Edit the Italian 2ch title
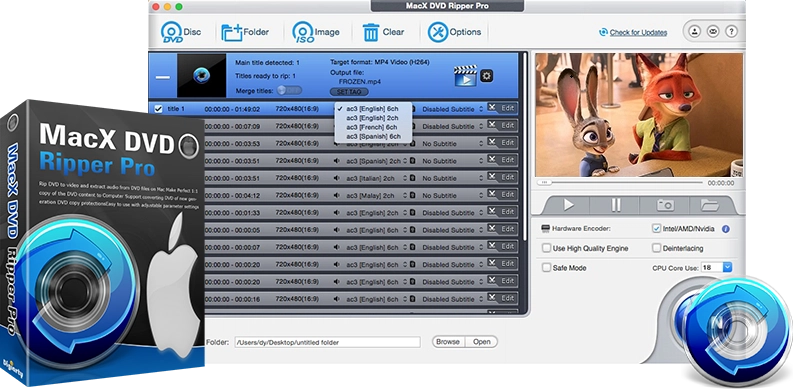The height and width of the screenshot is (389, 793). tap(501, 177)
